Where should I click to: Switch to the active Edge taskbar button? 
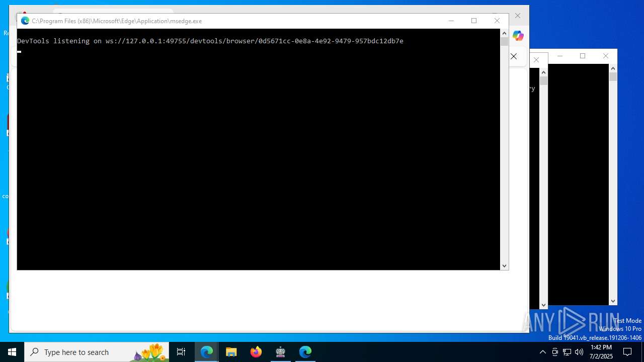tap(207, 352)
